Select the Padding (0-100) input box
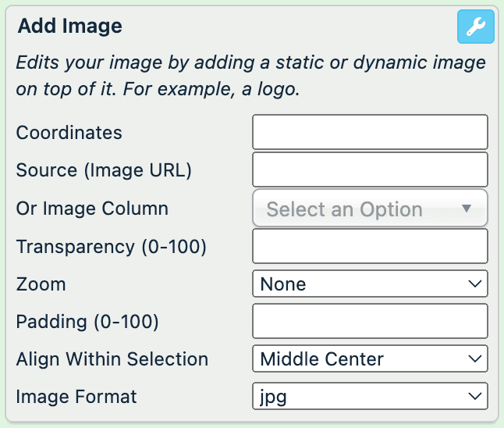The height and width of the screenshot is (428, 504). point(370,321)
